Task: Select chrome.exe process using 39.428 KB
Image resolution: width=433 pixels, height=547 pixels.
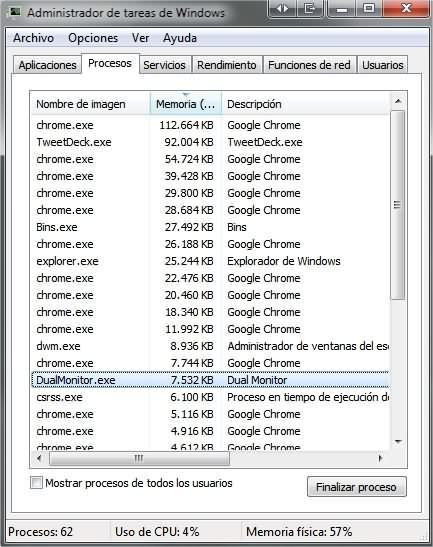Action: click(x=210, y=176)
